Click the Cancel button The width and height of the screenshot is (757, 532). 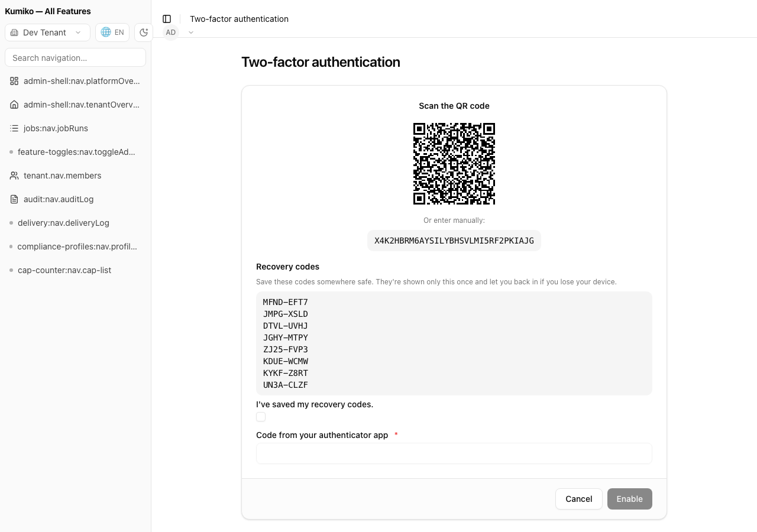[x=579, y=499]
